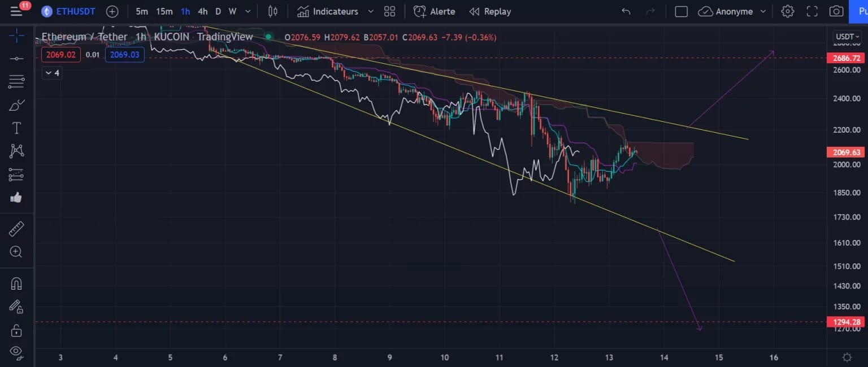
Task: Open the Alerte creation button
Action: coord(433,11)
